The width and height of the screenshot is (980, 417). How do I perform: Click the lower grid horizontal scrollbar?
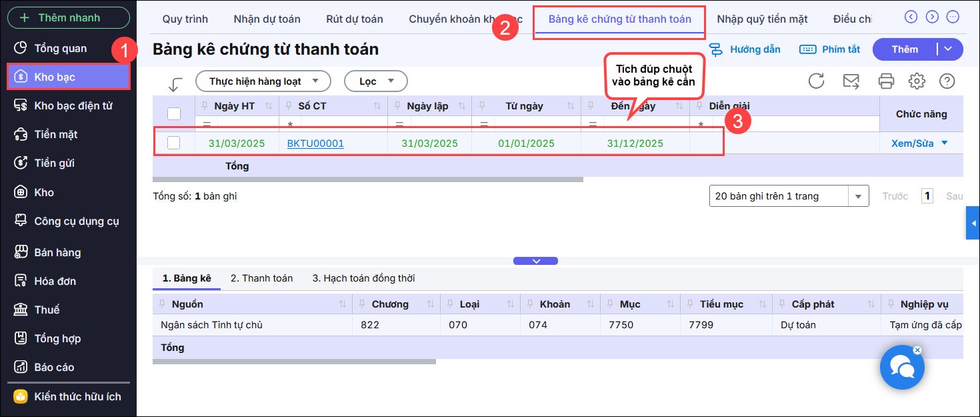point(294,362)
